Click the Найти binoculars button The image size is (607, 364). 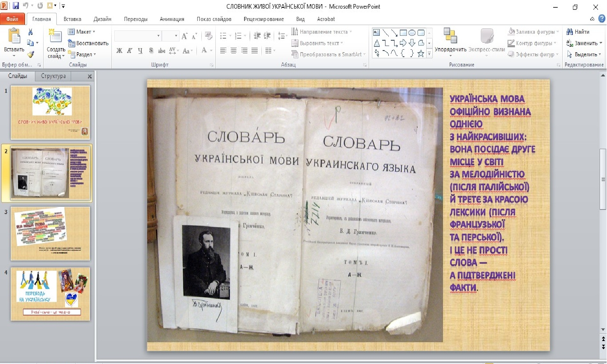point(578,32)
